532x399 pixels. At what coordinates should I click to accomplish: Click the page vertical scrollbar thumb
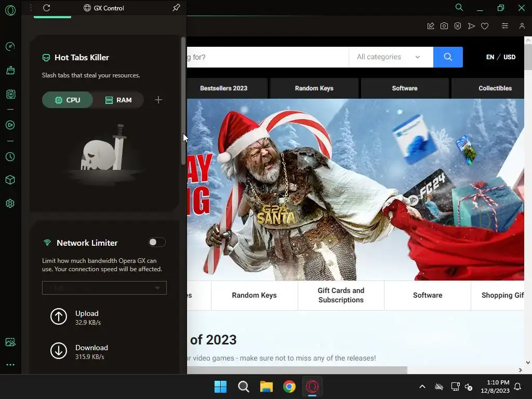(x=528, y=57)
